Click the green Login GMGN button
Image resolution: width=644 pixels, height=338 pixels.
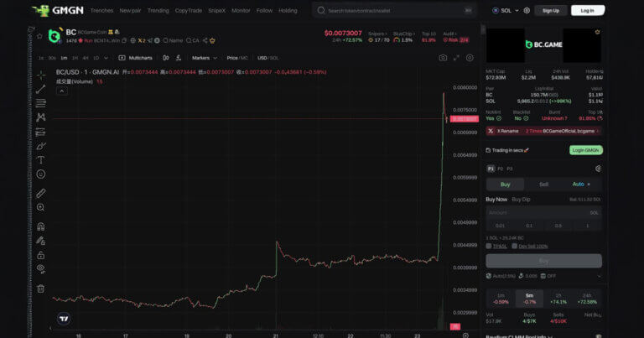point(585,150)
